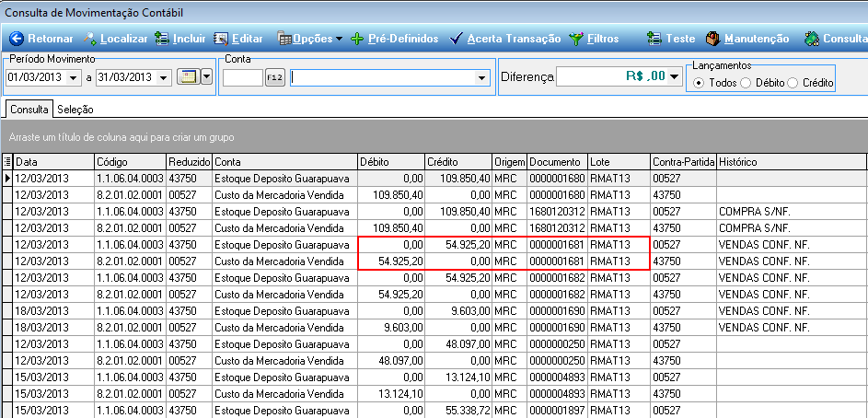Screen dimensions: 868x418
Task: Select the Todos radio button
Action: (x=699, y=83)
